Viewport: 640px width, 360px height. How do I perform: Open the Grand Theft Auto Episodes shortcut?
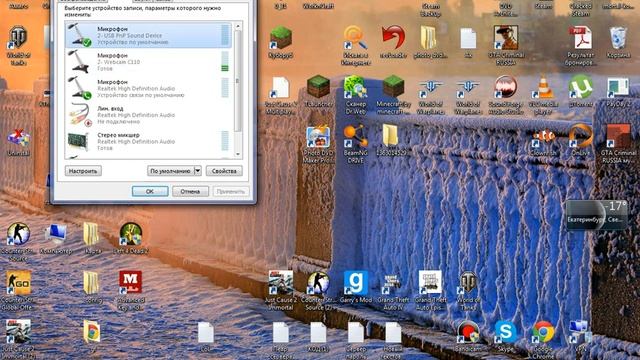click(x=430, y=291)
